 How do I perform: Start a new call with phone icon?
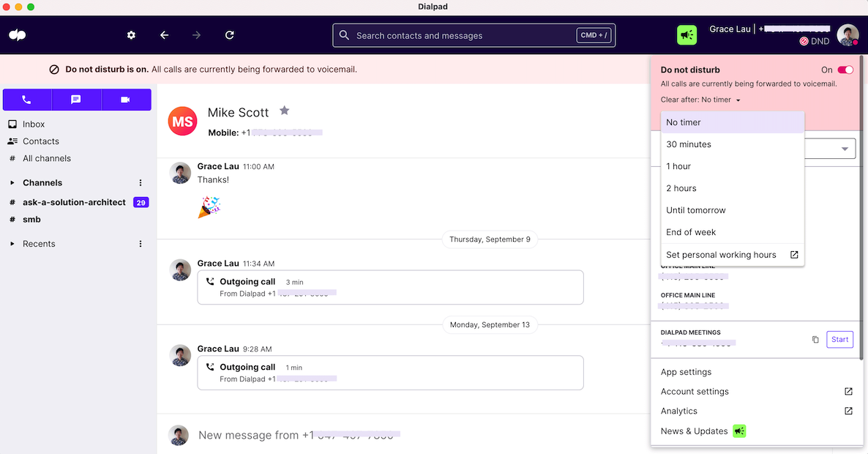pyautogui.click(x=26, y=100)
